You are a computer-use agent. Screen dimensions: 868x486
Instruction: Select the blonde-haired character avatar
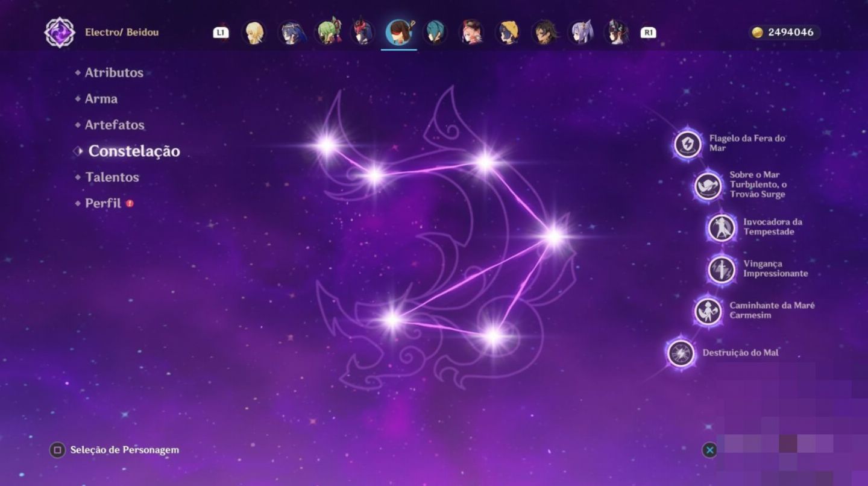(x=254, y=33)
